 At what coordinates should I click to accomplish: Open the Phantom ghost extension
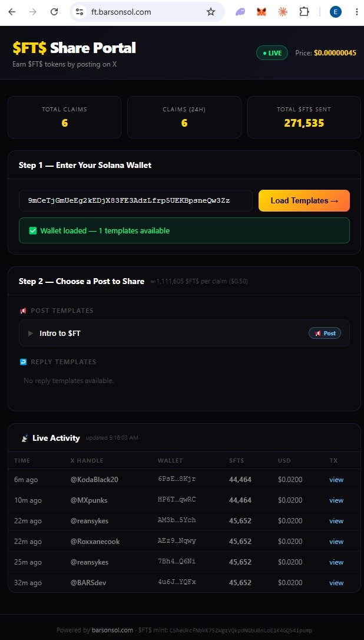point(240,12)
